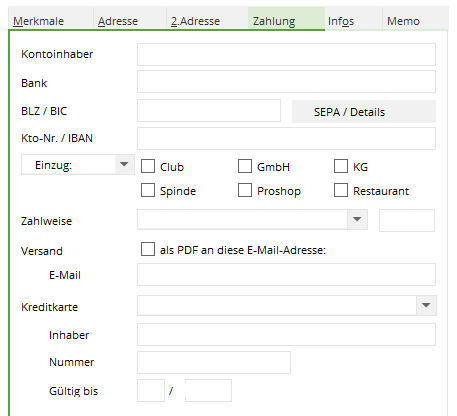Screen dimensions: 457x416
Task: Enable sending as PDF to e-mail address
Action: click(x=148, y=249)
